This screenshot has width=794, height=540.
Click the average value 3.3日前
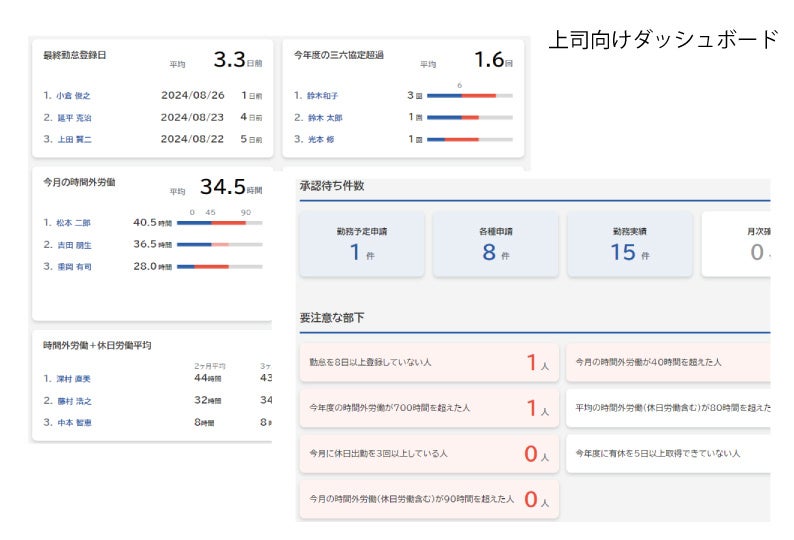point(237,60)
